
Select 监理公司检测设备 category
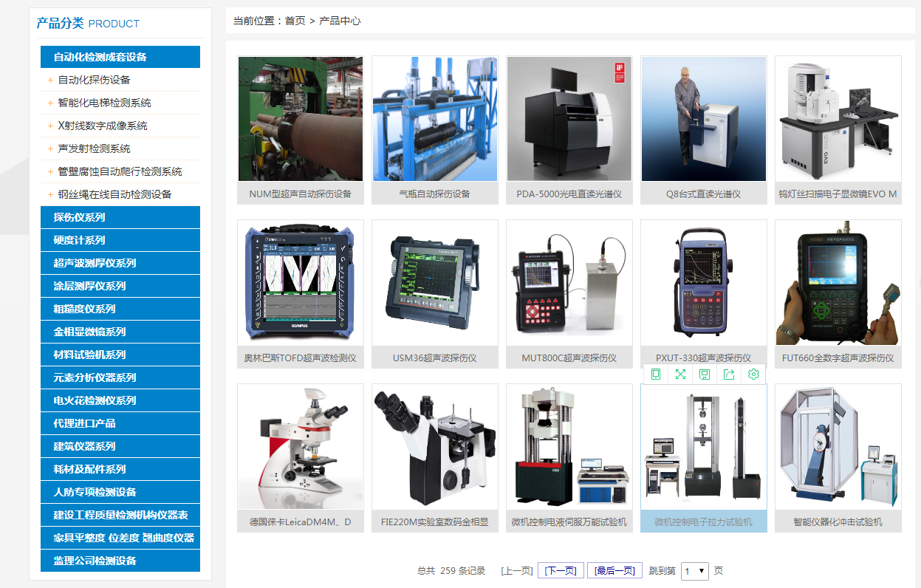120,561
